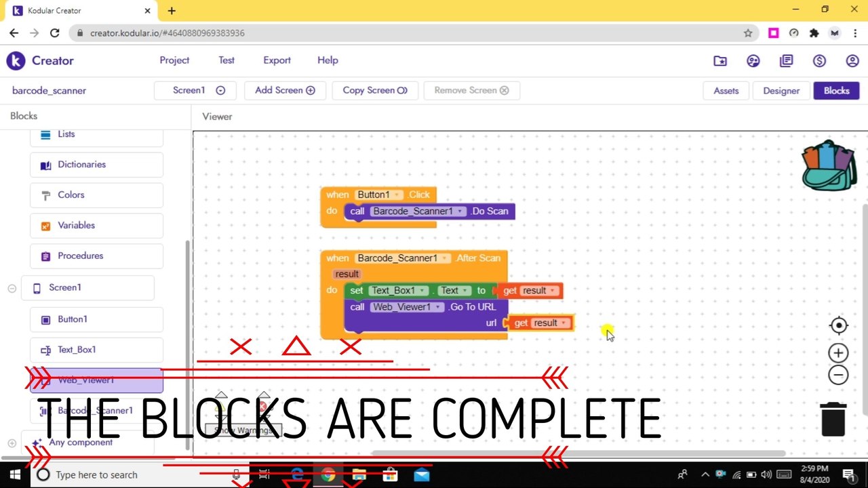This screenshot has height=488, width=868.
Task: Open the community faces icon in header
Action: (x=753, y=61)
